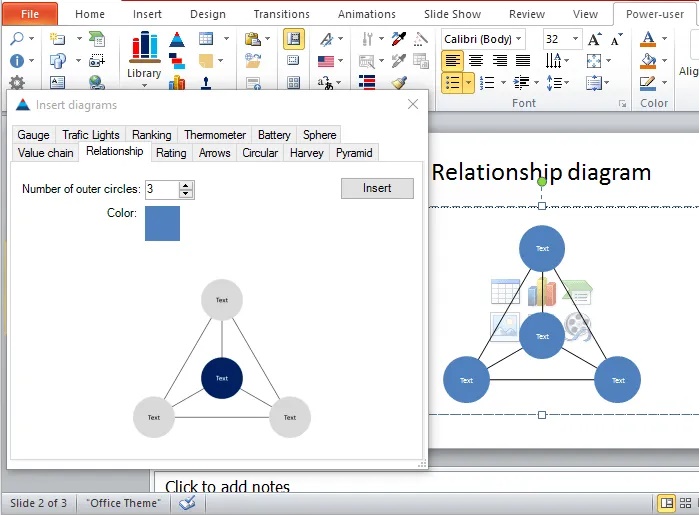Decrease the number of outer circles
The width and height of the screenshot is (700, 515).
tap(186, 194)
